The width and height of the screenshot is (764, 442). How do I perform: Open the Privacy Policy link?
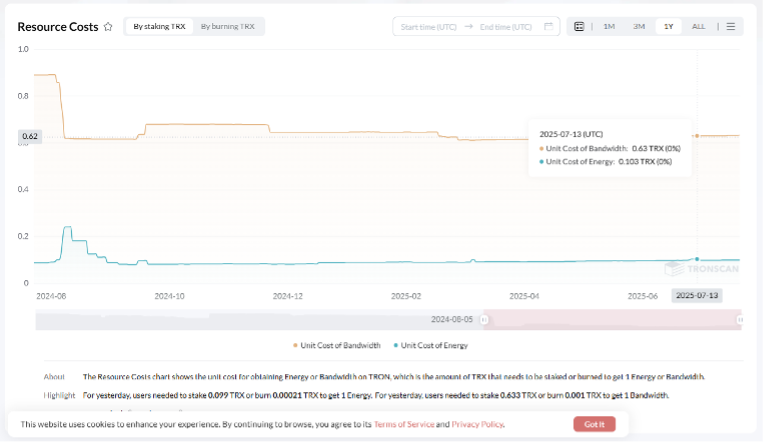coord(476,424)
